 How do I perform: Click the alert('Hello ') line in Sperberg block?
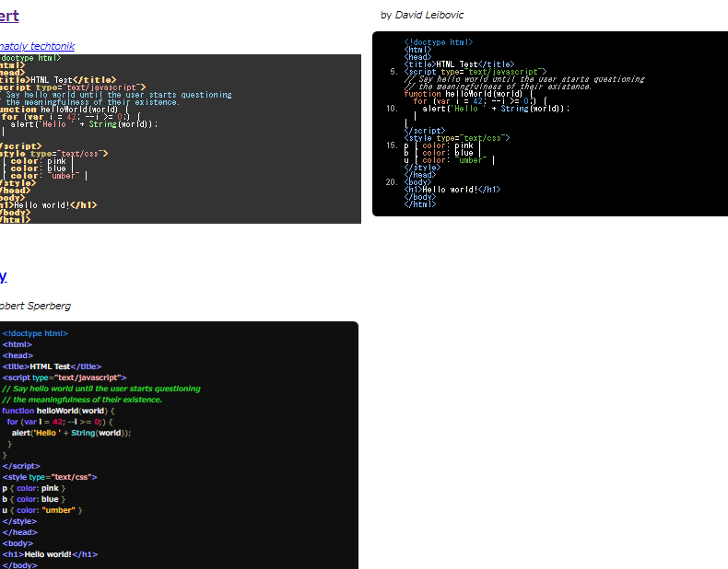pos(72,433)
